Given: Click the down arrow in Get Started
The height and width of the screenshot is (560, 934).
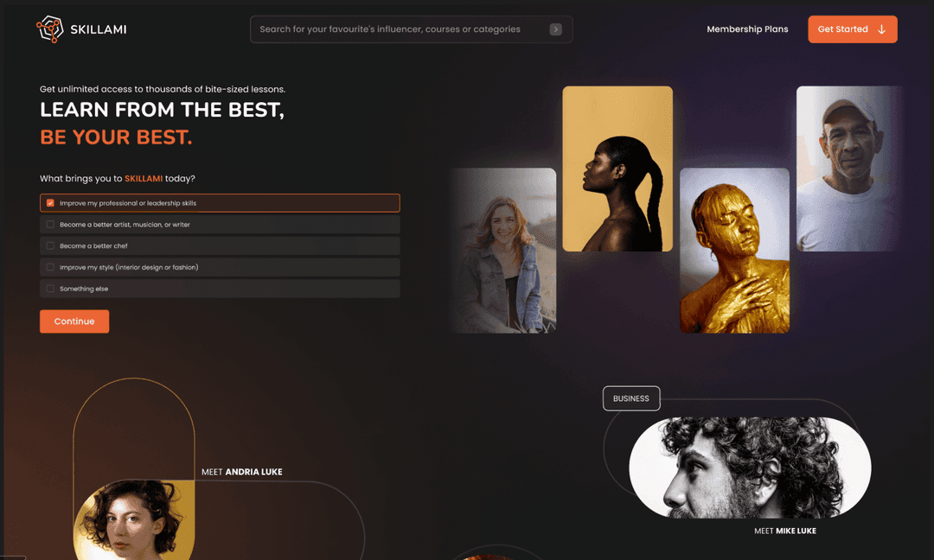Looking at the screenshot, I should coord(881,29).
